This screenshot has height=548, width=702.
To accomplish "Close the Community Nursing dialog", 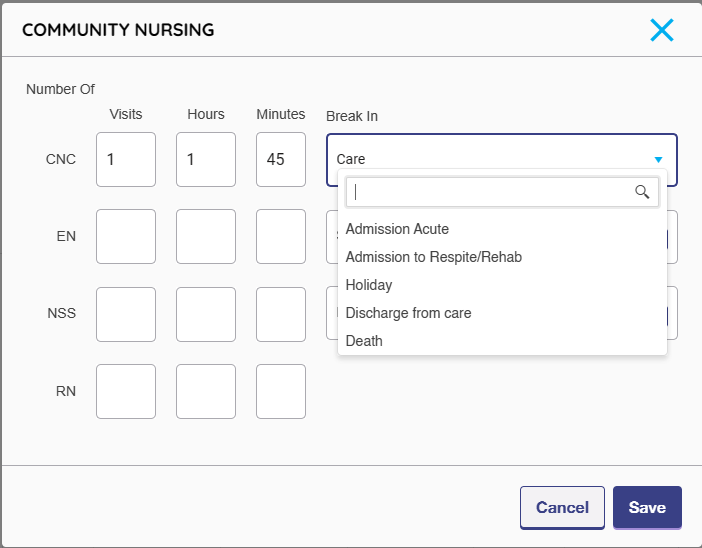I will tap(661, 30).
